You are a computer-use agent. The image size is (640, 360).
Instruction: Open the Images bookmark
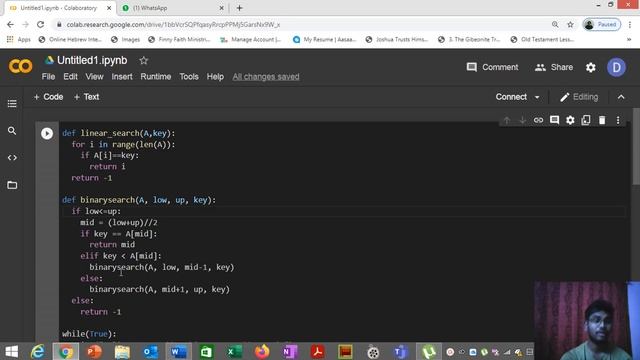(x=126, y=40)
